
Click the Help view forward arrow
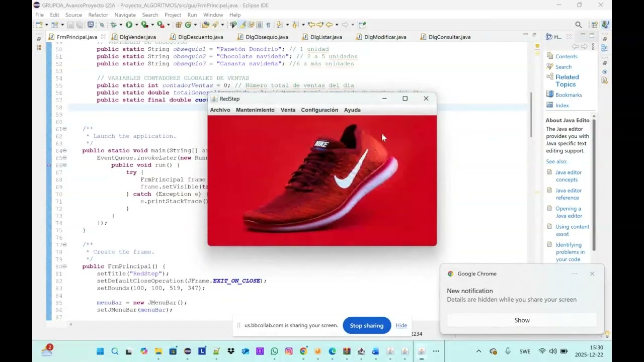[584, 46]
